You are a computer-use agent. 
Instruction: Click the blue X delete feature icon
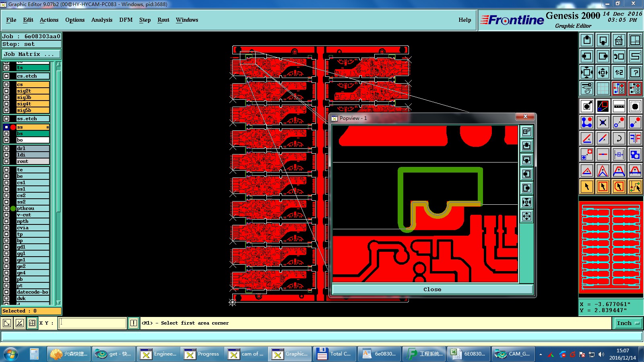pos(603,122)
